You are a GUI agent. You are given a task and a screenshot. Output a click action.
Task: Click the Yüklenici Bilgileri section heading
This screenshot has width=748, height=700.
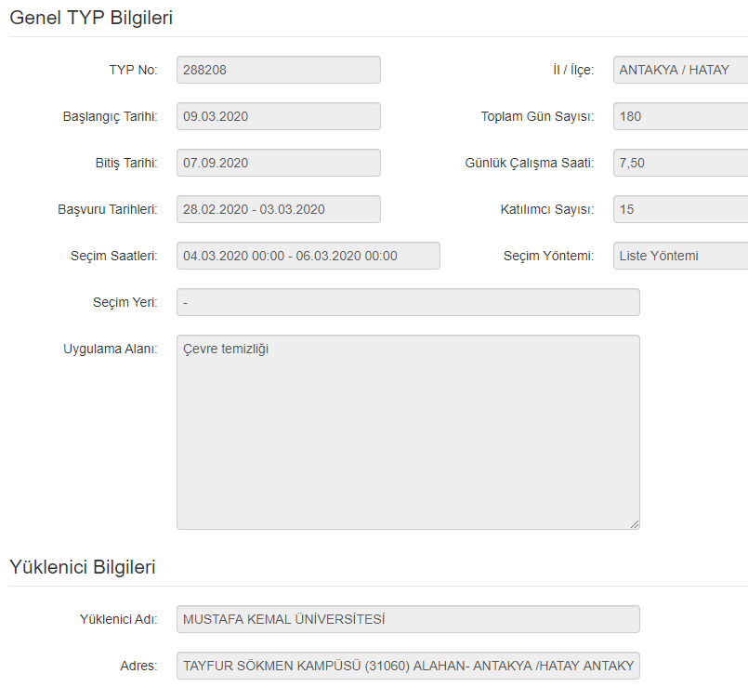[83, 567]
